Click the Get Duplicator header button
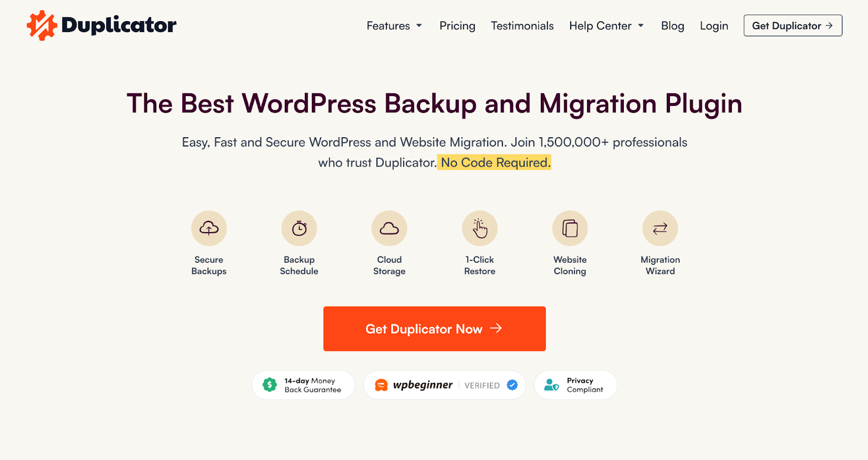 click(793, 25)
